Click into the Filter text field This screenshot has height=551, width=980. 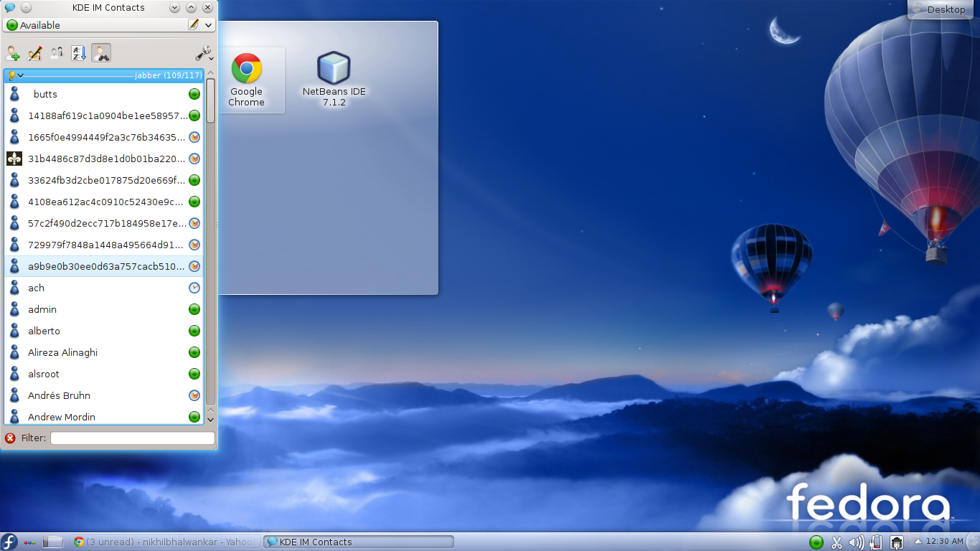tap(133, 438)
